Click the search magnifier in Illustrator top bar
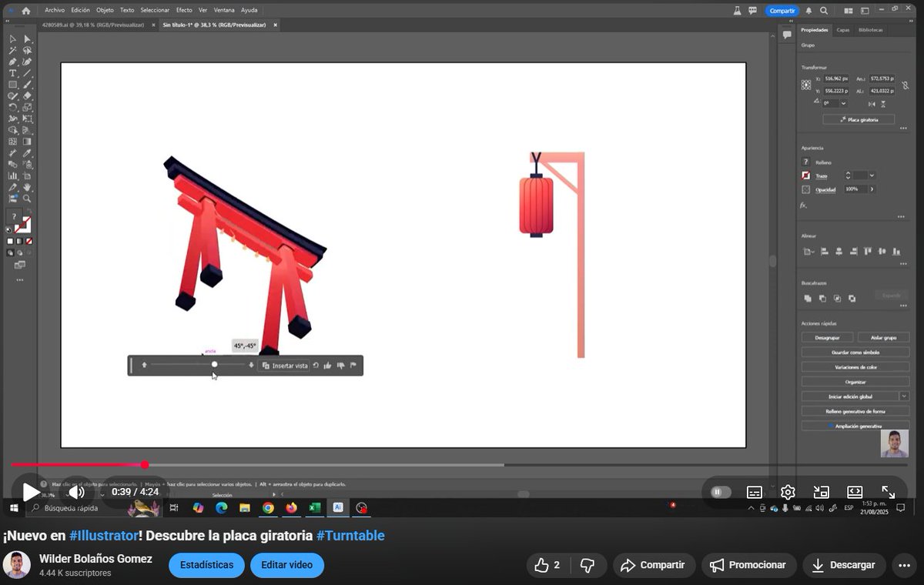 824,11
